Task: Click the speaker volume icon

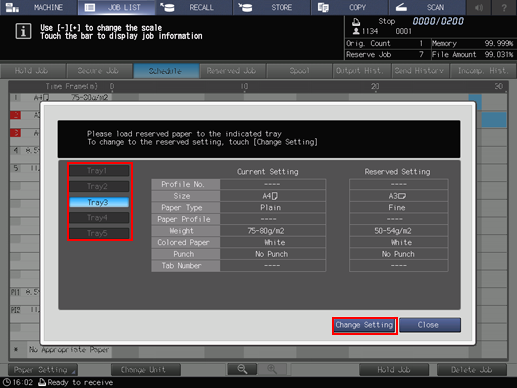Action: pos(479,7)
